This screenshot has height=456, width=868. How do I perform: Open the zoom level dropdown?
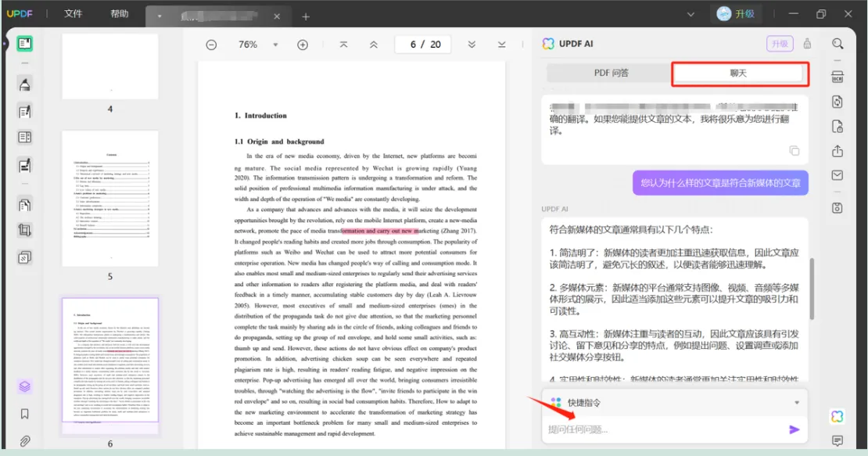click(275, 45)
